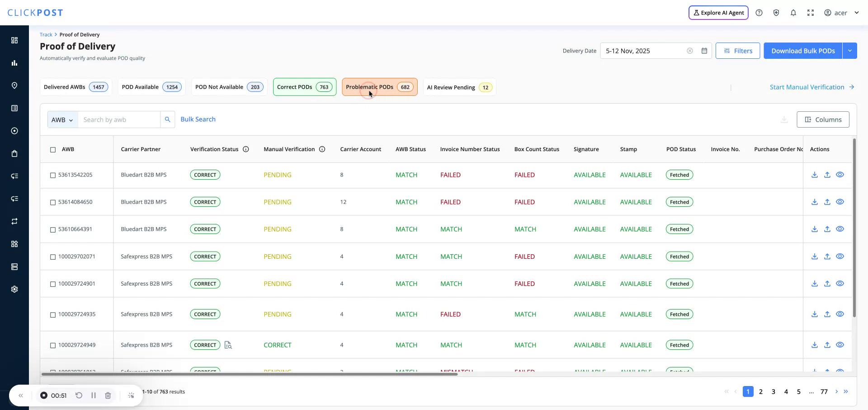
Task: Click the notification bell icon
Action: pos(793,13)
